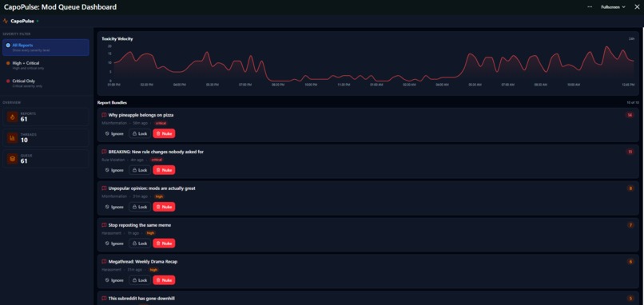Screen dimensions: 644x305
Task: Click the critical tag on BREAKING rule changes
Action: point(157,160)
